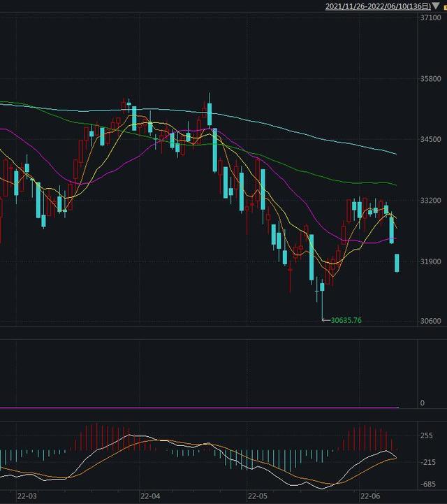Viewport: 447px width, 504px height.
Task: Select the 22-03 date label on time axis
Action: tap(27, 496)
